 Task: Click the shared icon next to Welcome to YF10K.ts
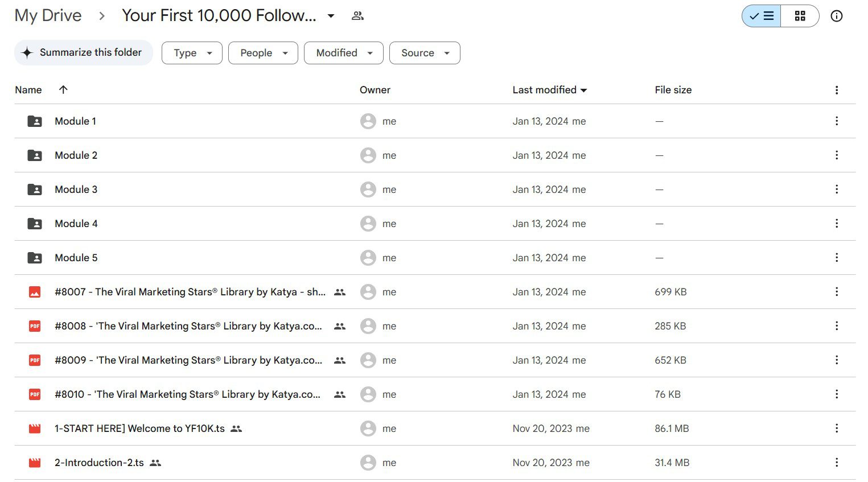pyautogui.click(x=236, y=429)
